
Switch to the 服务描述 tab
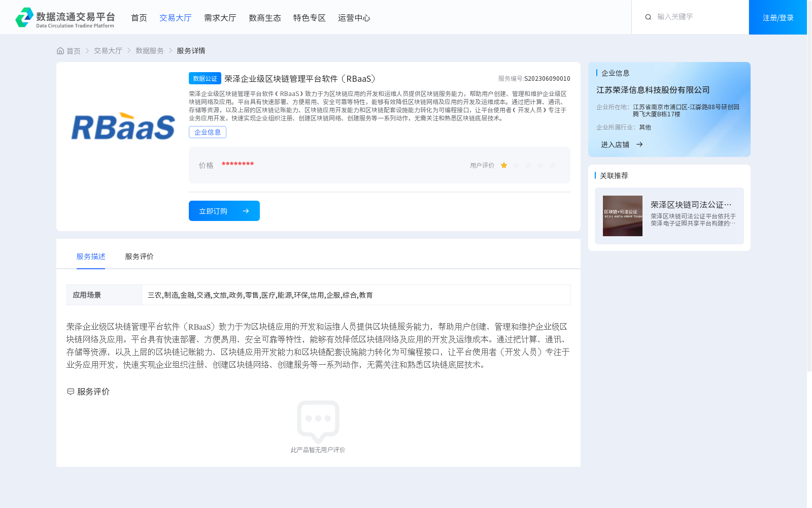91,257
